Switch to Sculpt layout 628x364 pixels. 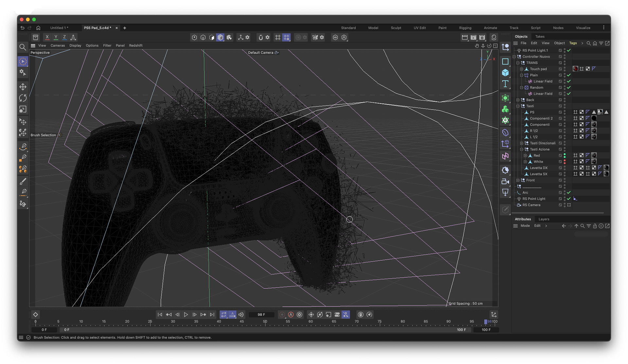(396, 28)
